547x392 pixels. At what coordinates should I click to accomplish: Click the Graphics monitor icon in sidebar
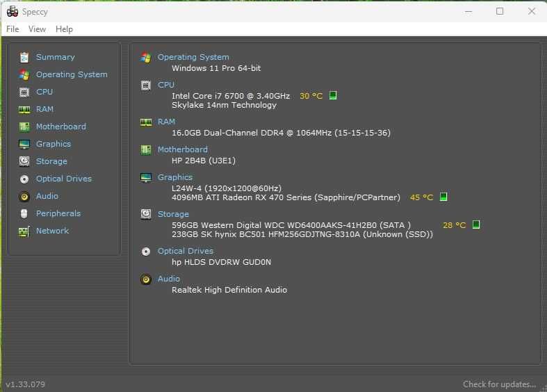(x=24, y=144)
